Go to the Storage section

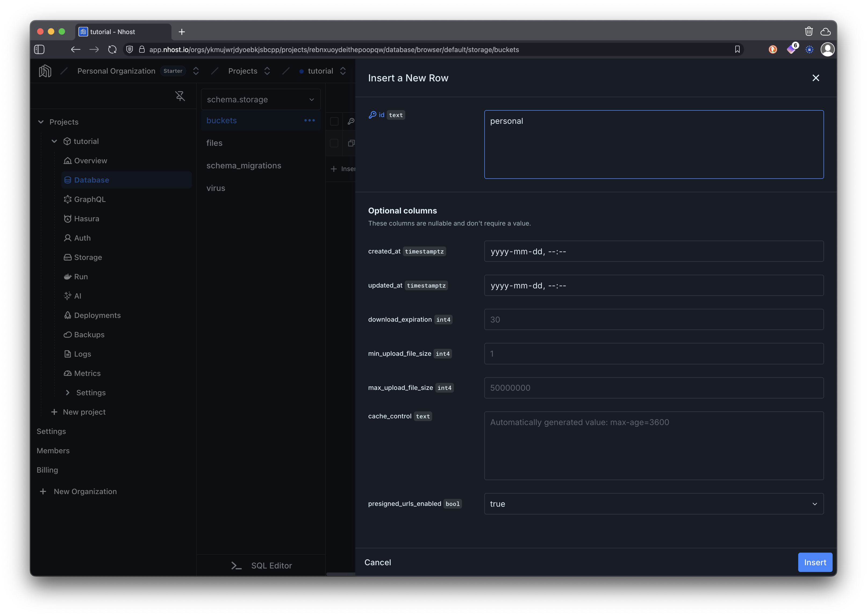click(88, 257)
